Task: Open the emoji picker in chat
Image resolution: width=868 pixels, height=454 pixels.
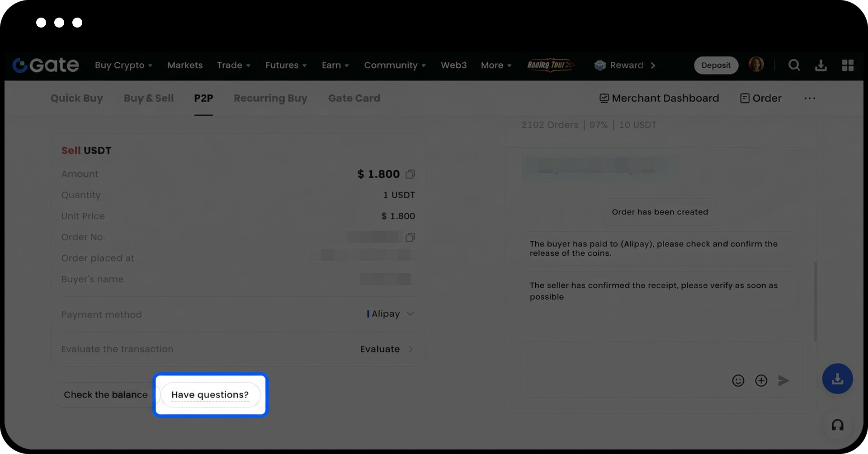Action: coord(738,381)
